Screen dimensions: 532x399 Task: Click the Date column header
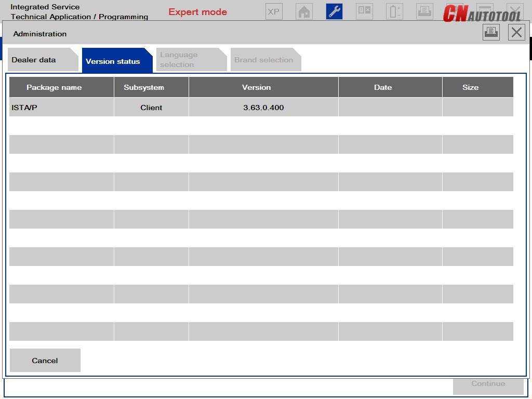point(391,87)
